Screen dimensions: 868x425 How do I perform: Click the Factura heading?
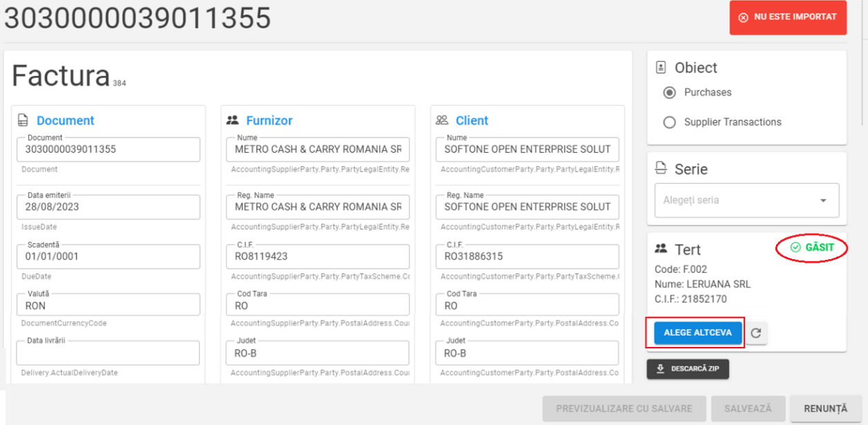(61, 76)
